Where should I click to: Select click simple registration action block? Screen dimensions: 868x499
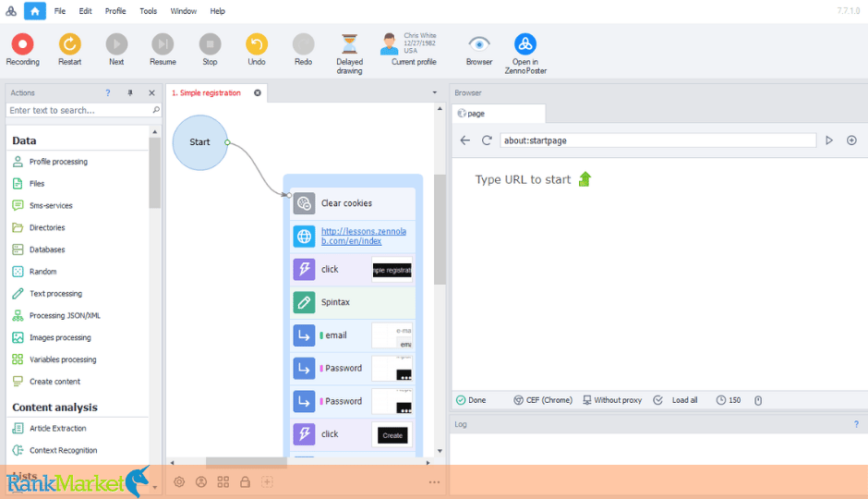353,269
